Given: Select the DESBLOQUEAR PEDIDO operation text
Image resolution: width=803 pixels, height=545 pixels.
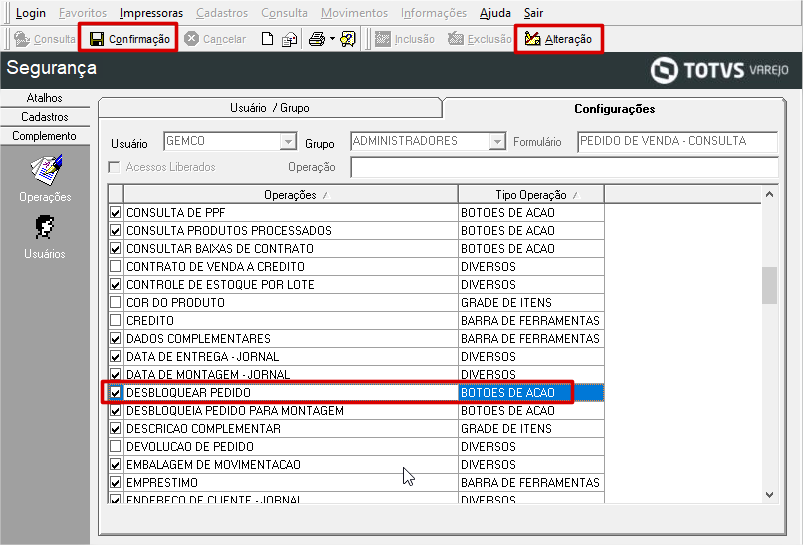Looking at the screenshot, I should coord(188,393).
